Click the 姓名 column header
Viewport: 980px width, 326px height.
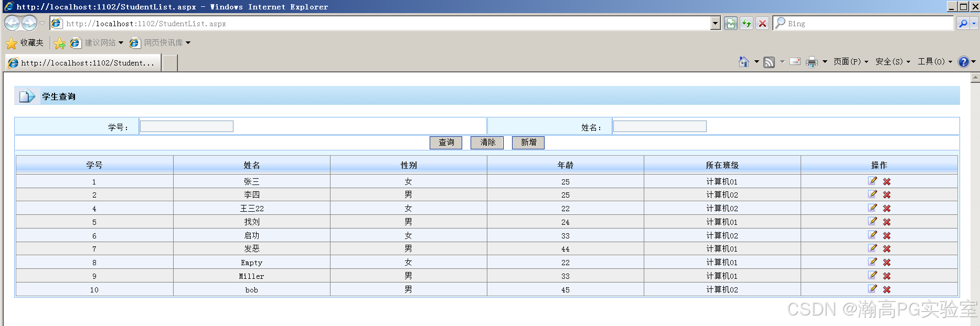click(252, 165)
